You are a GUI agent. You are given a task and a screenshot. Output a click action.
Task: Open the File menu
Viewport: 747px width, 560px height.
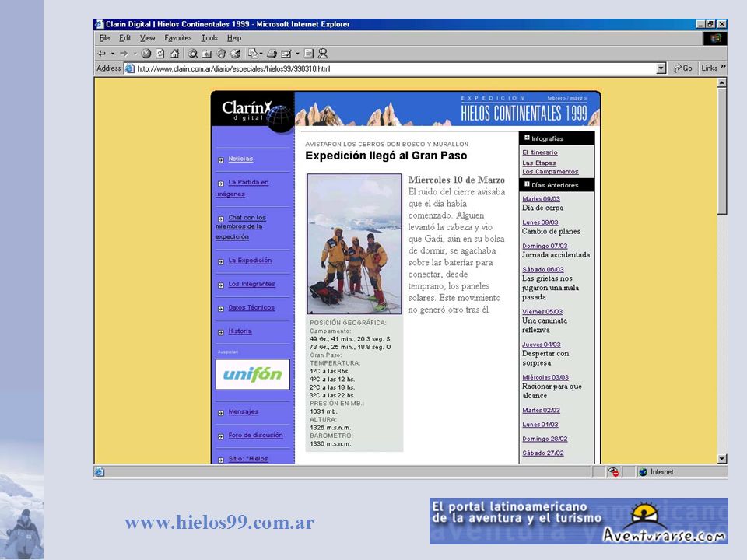tap(104, 38)
